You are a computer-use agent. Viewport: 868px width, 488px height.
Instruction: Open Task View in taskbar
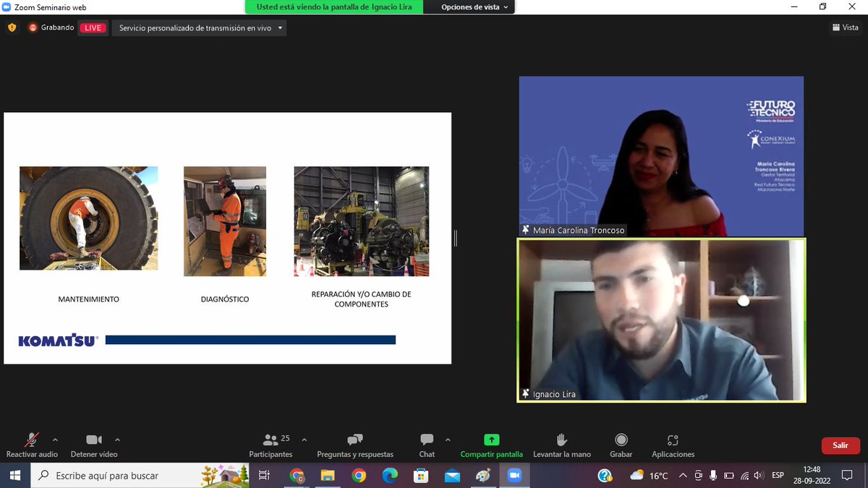point(264,475)
